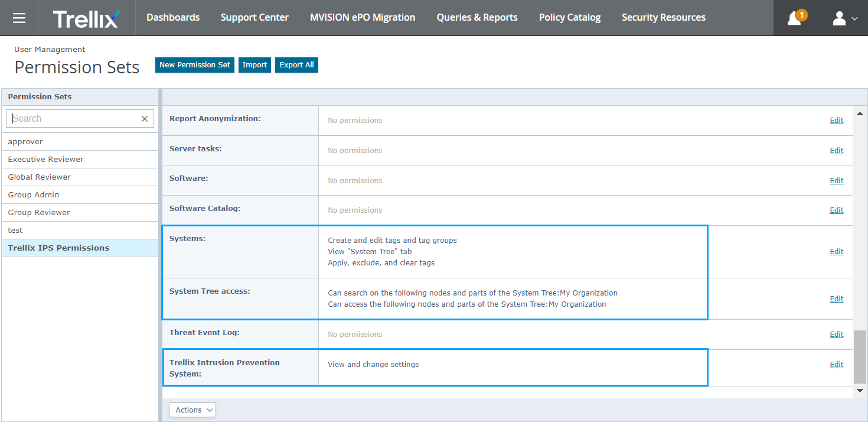Select the test permission set
The height and width of the screenshot is (422, 868).
80,231
